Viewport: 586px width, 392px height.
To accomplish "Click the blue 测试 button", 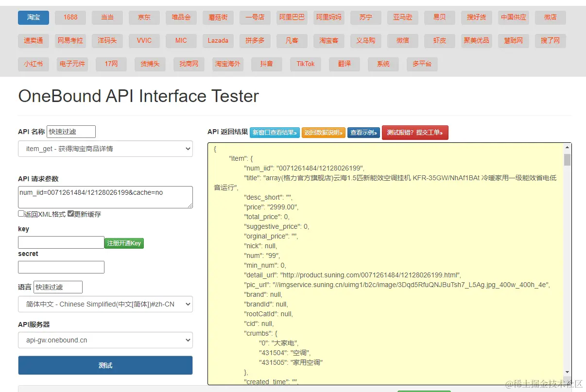I will (x=105, y=365).
